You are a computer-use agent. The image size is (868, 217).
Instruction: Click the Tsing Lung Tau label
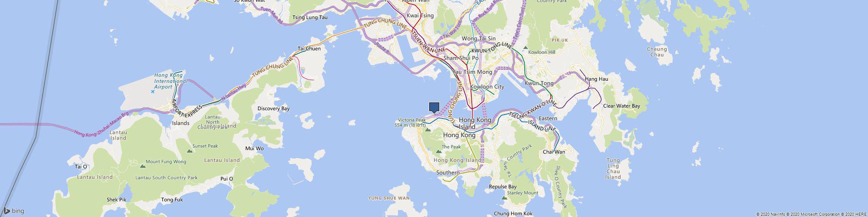pyautogui.click(x=310, y=18)
